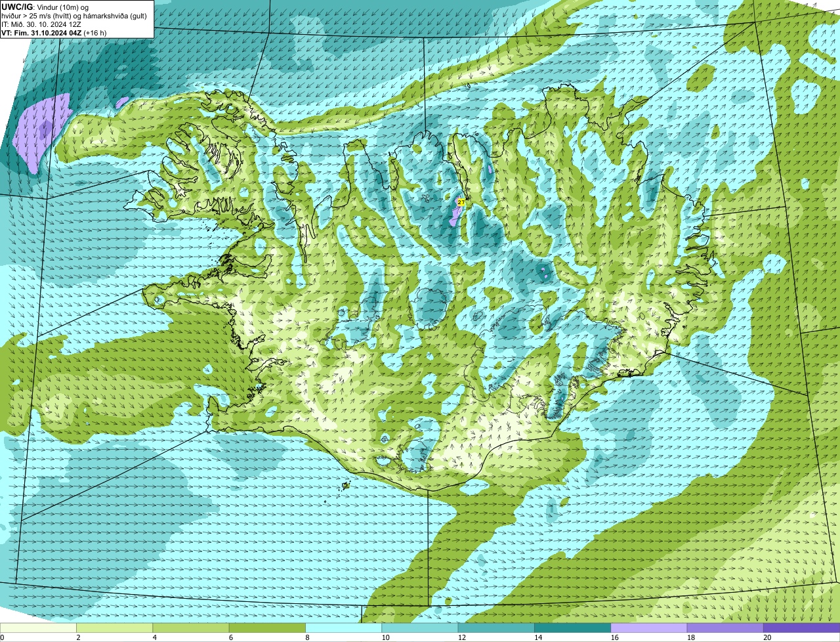Pick the 4–6 m/s green swatch
840x642 pixels.
[x=191, y=628]
